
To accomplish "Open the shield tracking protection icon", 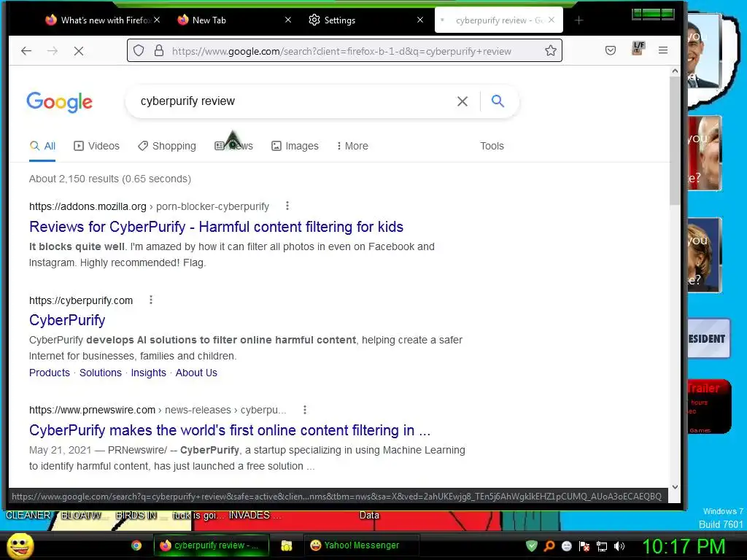I will (x=139, y=50).
